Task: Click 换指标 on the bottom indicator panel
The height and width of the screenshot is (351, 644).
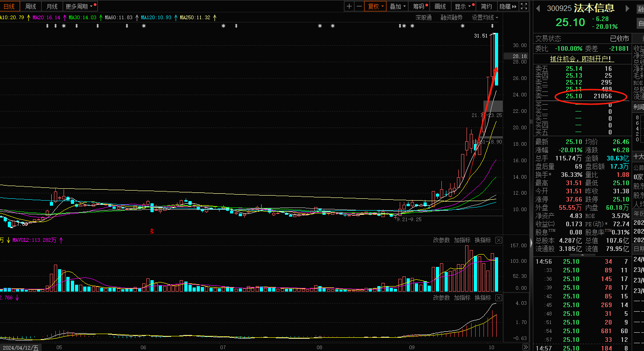Action: tap(483, 298)
